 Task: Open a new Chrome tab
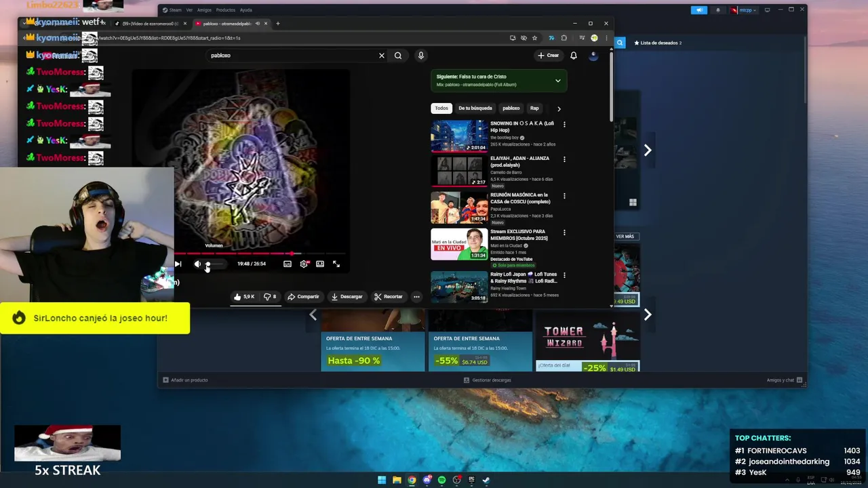pos(277,24)
